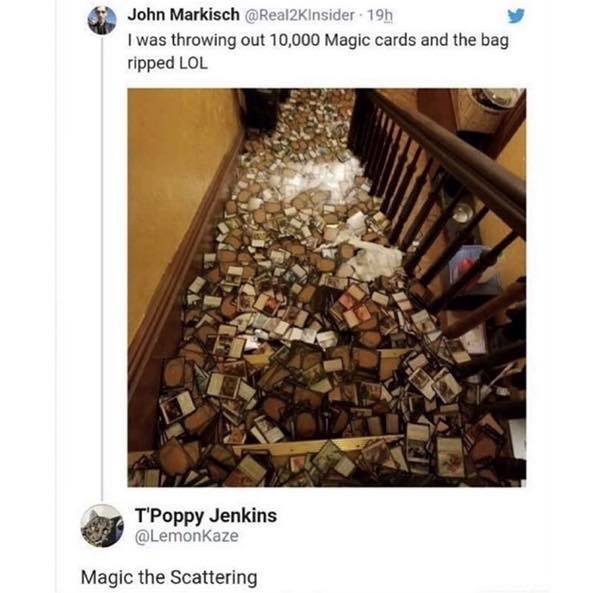Click the blue Twitter bird logo

(515, 16)
